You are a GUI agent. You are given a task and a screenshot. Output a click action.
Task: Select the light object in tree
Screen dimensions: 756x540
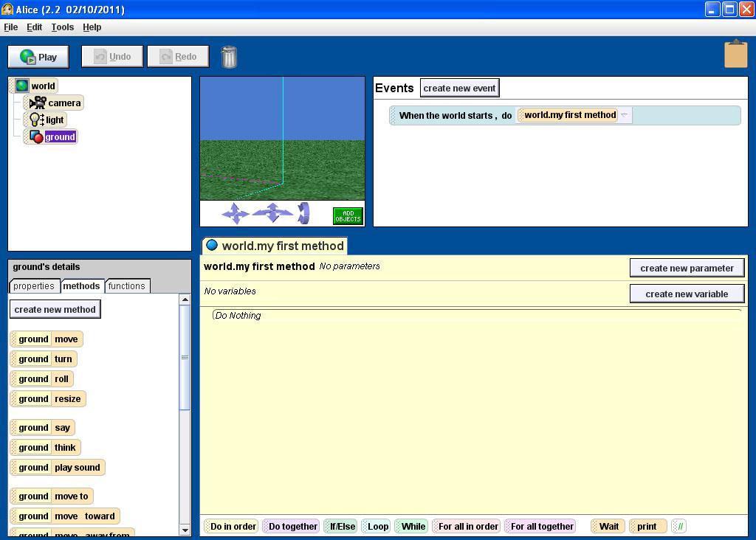click(46, 120)
